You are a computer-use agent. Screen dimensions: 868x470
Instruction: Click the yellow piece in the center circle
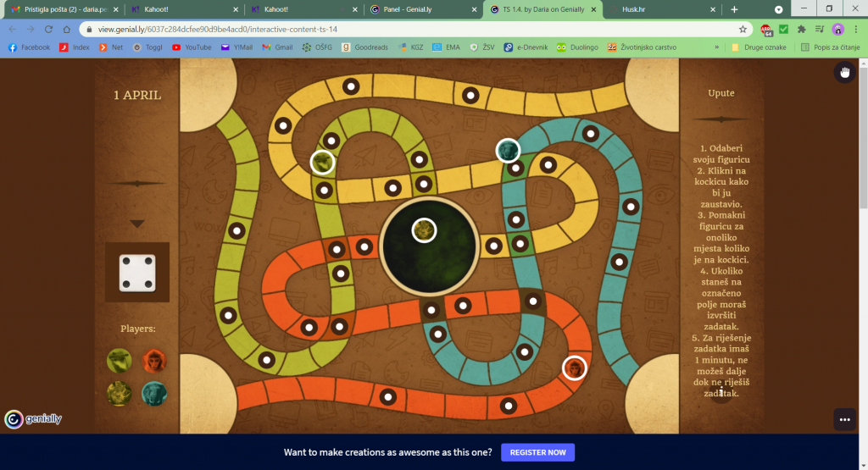(424, 229)
